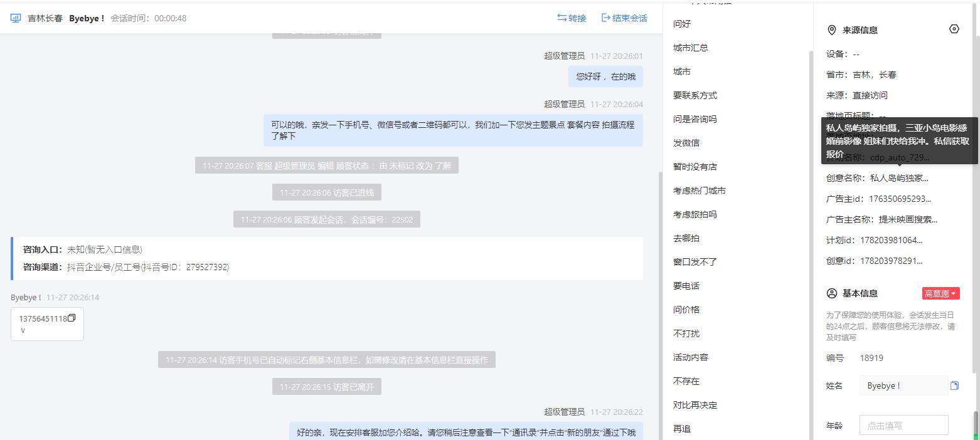The height and width of the screenshot is (440, 980).
Task: Select quick reply 不打扰
Action: (x=686, y=333)
